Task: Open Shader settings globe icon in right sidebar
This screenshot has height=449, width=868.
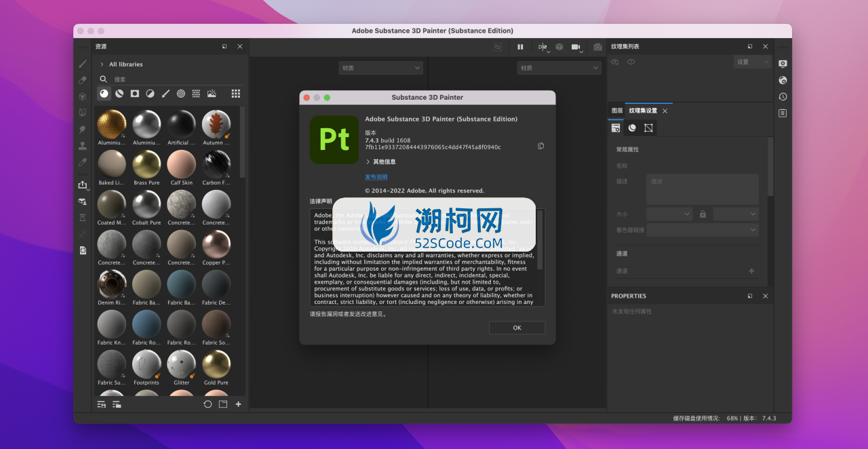Action: coord(783,80)
